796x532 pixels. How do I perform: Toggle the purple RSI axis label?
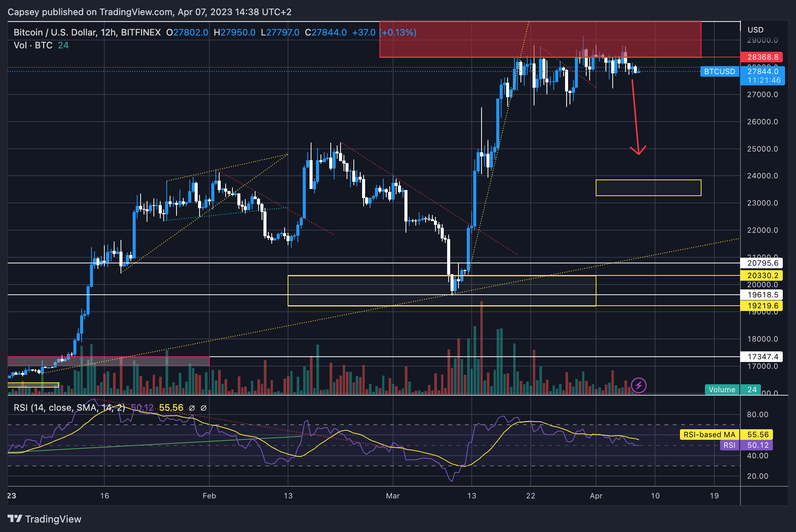(729, 445)
